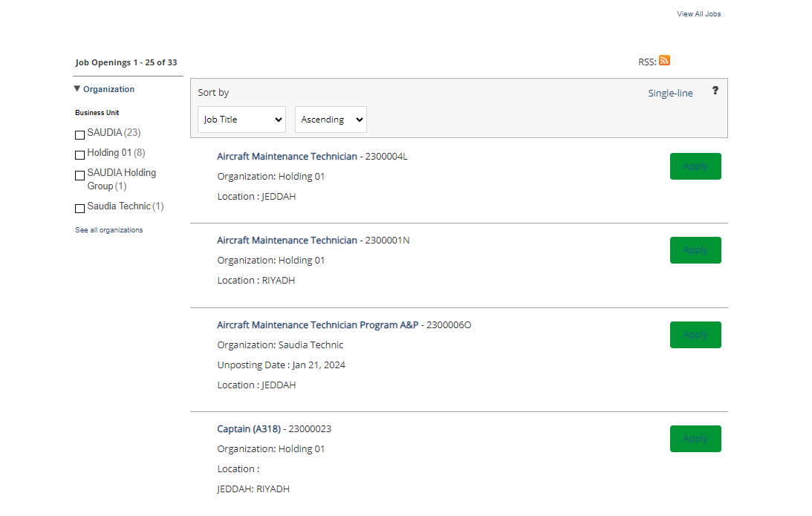
Task: Apply to Aircraft Maintenance Technician Program A&P
Action: 695,335
